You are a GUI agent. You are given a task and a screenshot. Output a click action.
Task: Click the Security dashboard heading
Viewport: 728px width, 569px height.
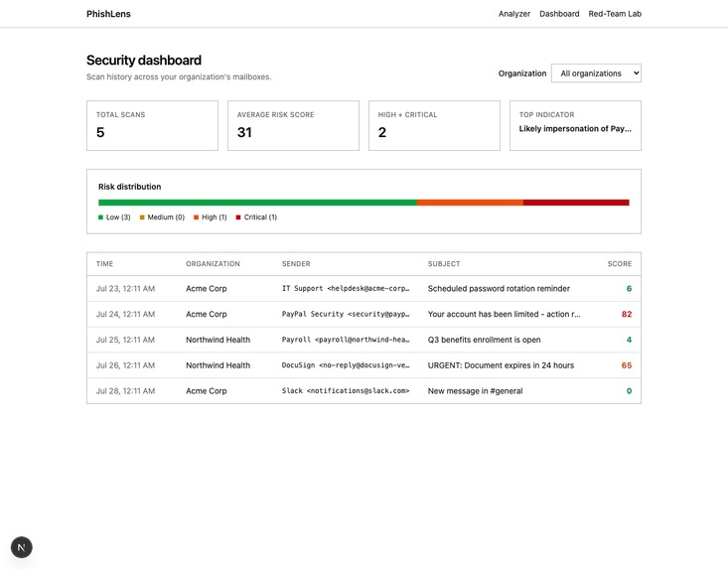point(144,61)
